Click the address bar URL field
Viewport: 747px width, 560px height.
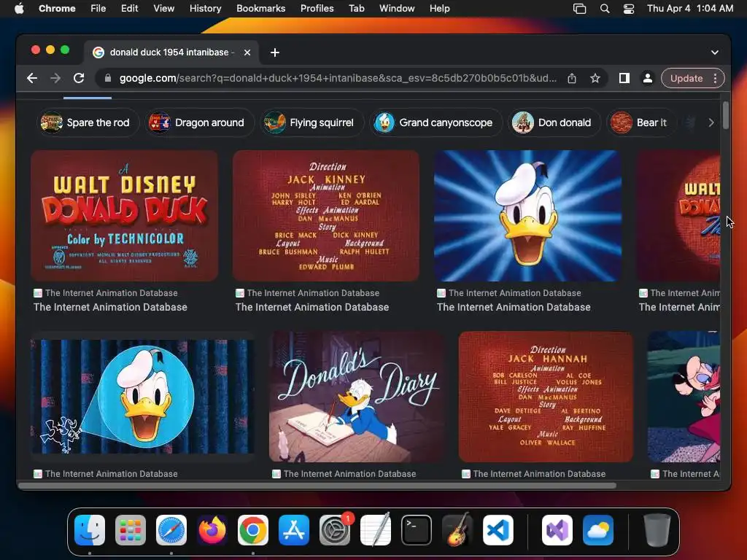(x=338, y=78)
